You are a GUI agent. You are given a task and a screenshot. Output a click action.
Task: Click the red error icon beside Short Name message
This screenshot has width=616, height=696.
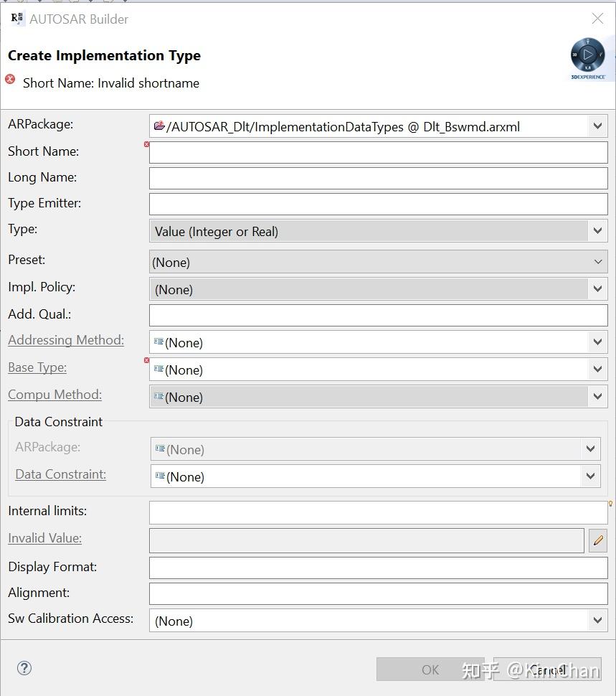point(11,80)
